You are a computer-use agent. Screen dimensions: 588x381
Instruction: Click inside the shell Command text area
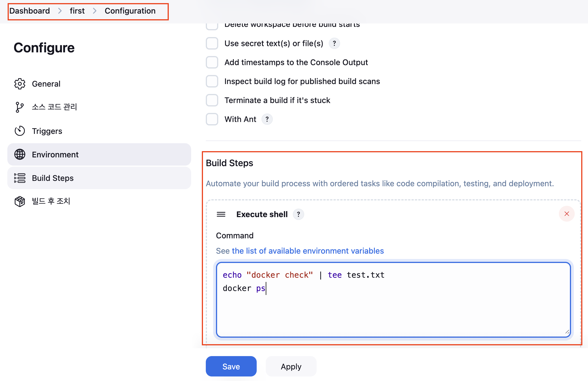pos(393,311)
